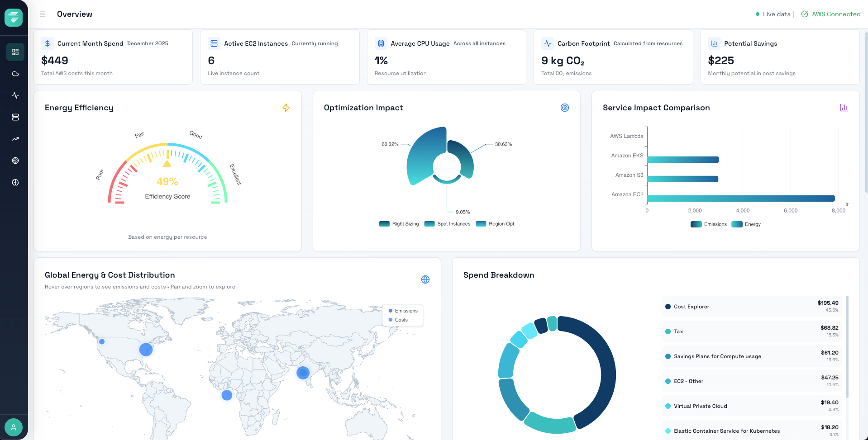Toggle Spot Instances legend item
This screenshot has width=868, height=440.
448,224
